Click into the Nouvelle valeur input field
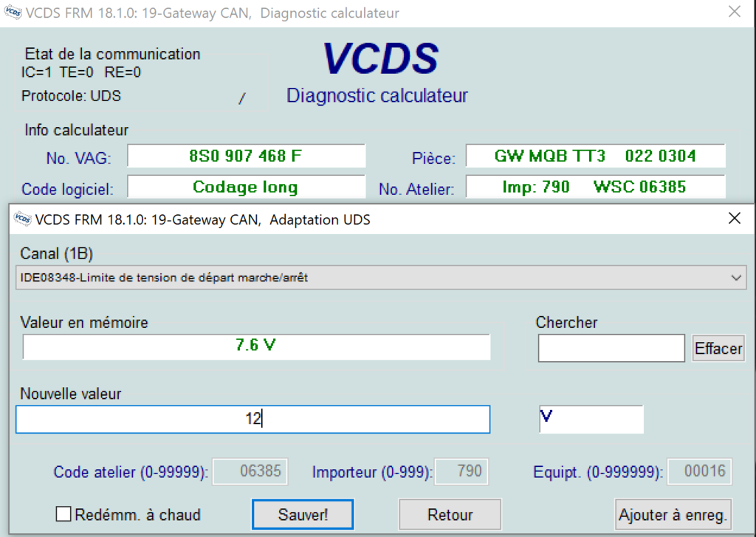The image size is (756, 537). (x=252, y=420)
